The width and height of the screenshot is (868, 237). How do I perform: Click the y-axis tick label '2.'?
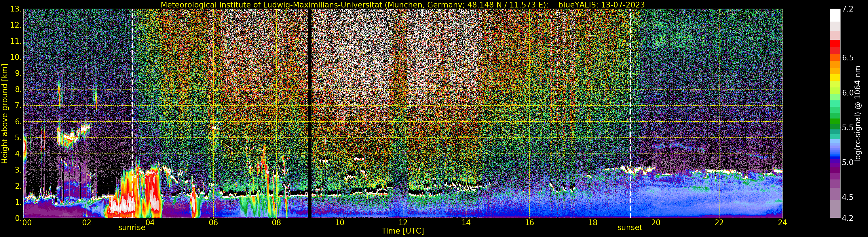(18, 186)
